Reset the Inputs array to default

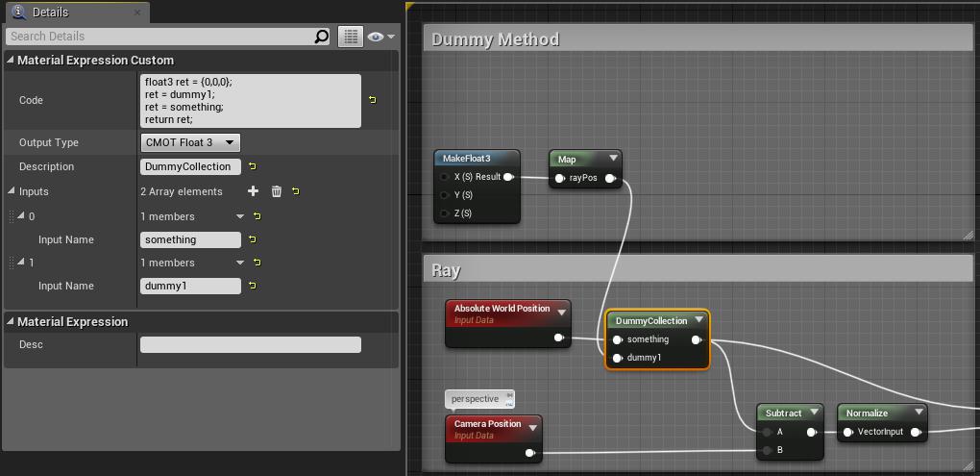[x=296, y=191]
